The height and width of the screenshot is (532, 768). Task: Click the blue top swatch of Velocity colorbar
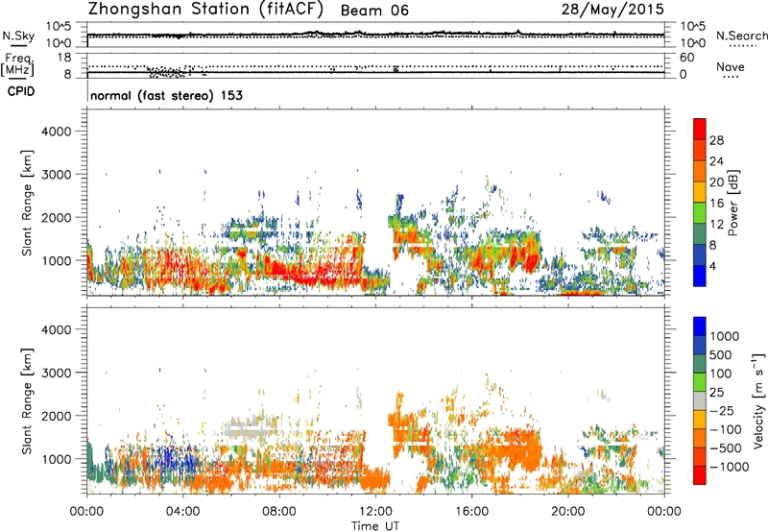(700, 326)
